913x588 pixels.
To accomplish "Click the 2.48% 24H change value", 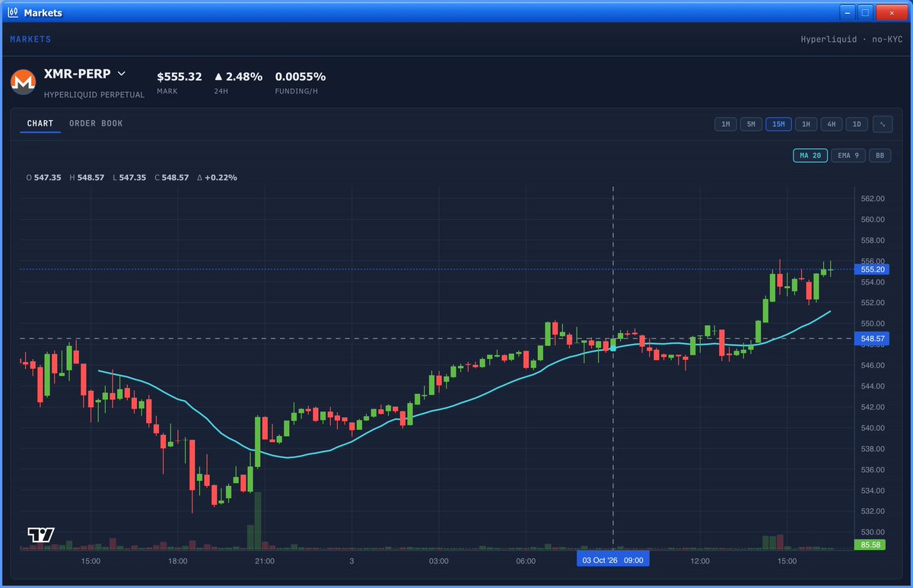I will pos(239,77).
